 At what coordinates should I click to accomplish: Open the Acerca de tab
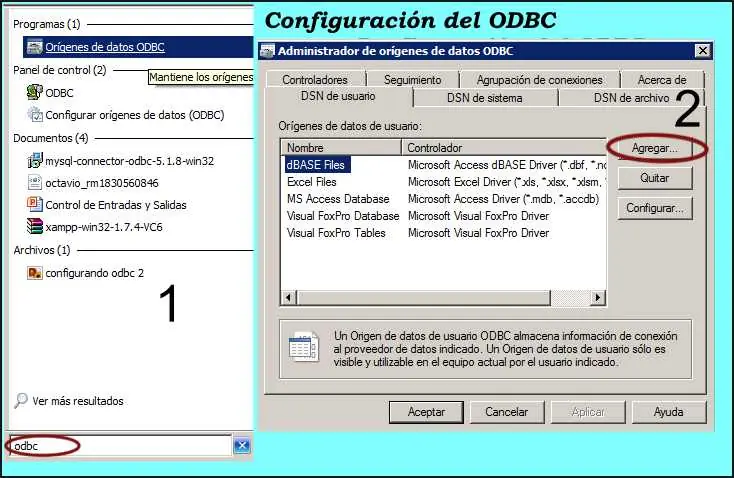coord(662,80)
